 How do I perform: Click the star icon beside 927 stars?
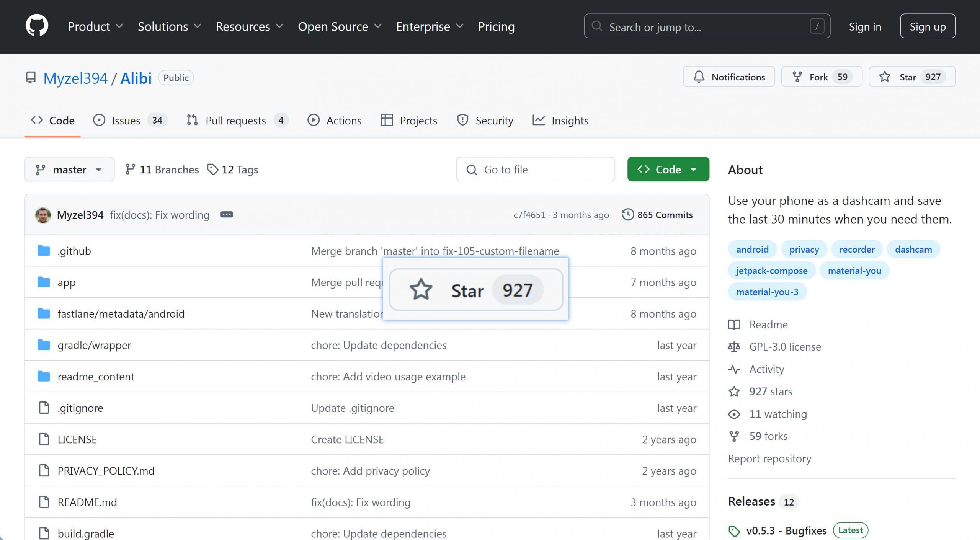point(734,392)
